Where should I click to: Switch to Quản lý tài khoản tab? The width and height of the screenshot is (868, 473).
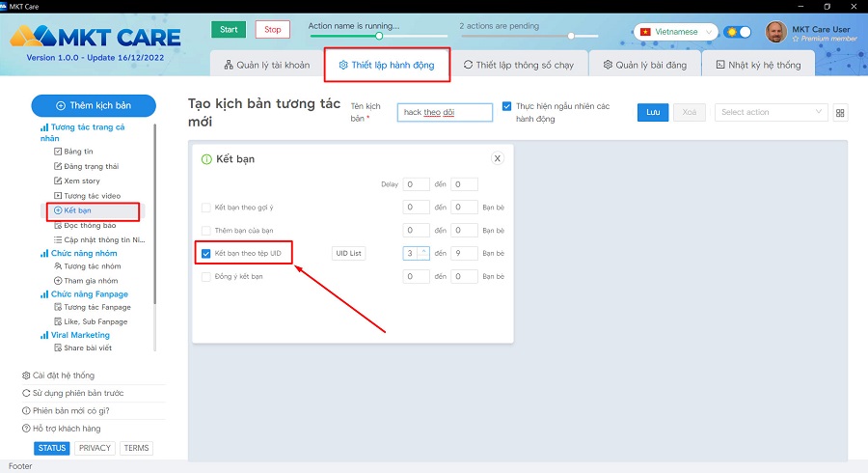(x=264, y=65)
